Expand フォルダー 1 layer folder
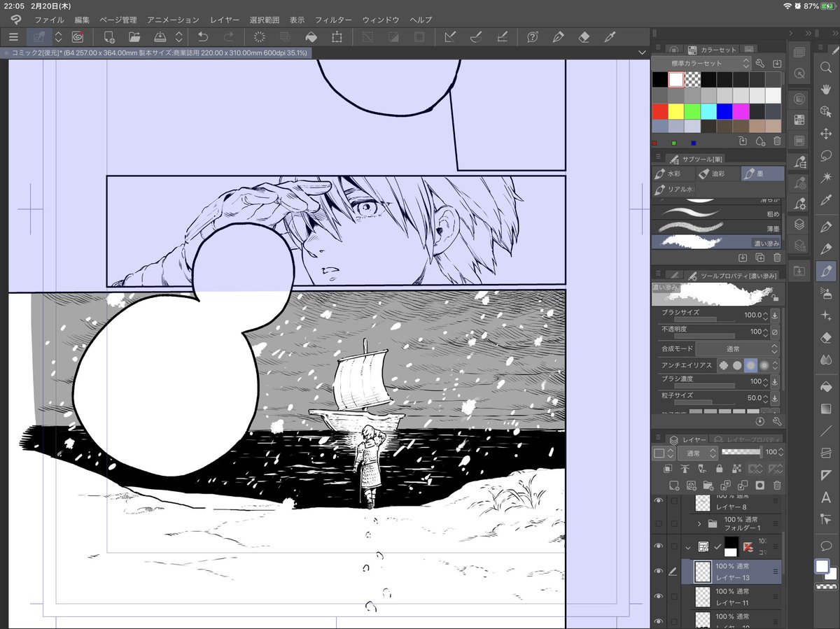The width and height of the screenshot is (840, 629). (x=700, y=523)
